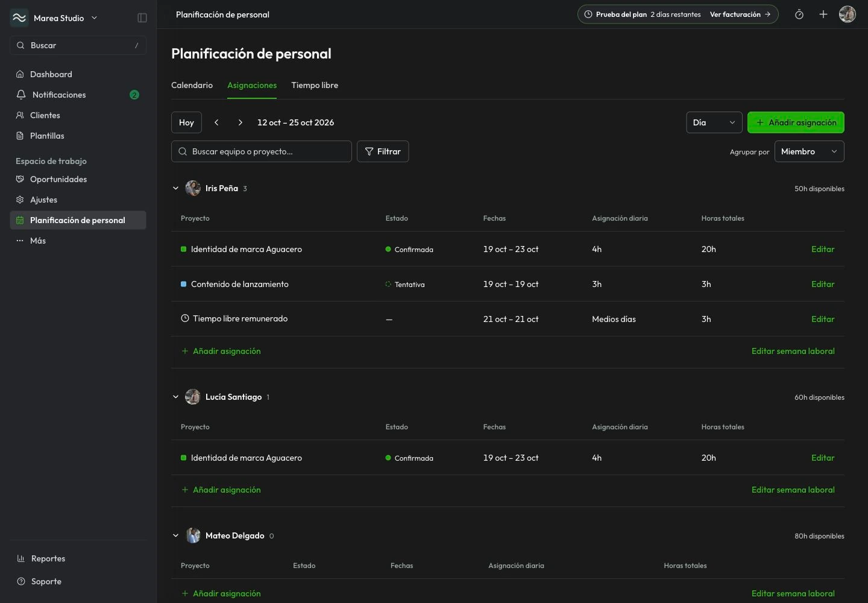868x603 pixels.
Task: Go to previous date range arrow
Action: point(216,122)
